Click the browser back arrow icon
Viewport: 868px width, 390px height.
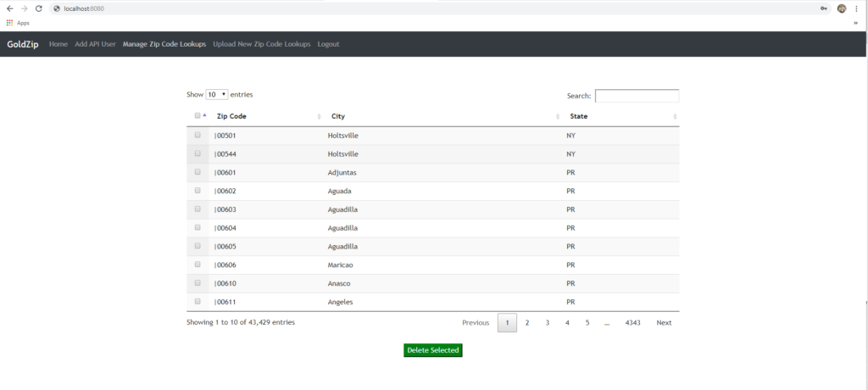(10, 8)
